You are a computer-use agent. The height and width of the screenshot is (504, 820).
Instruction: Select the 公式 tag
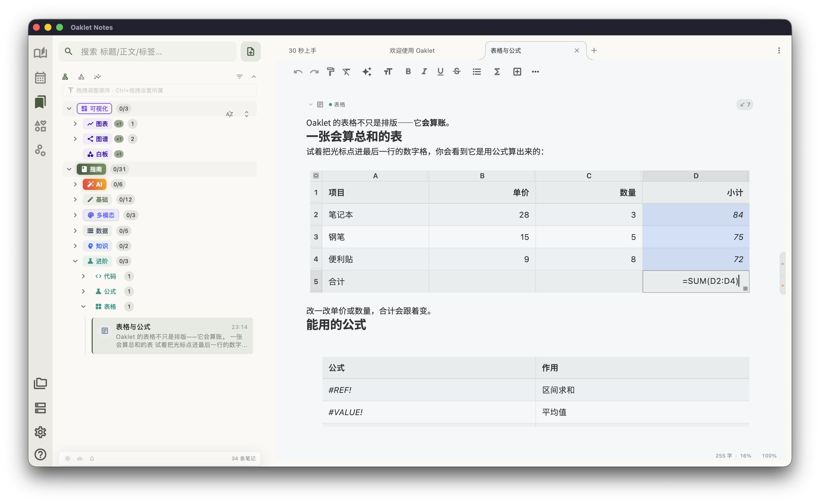106,291
